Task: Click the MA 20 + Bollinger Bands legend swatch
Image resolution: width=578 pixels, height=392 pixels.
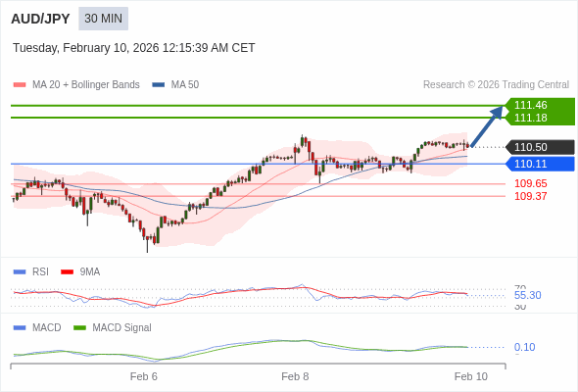Action: click(x=20, y=85)
